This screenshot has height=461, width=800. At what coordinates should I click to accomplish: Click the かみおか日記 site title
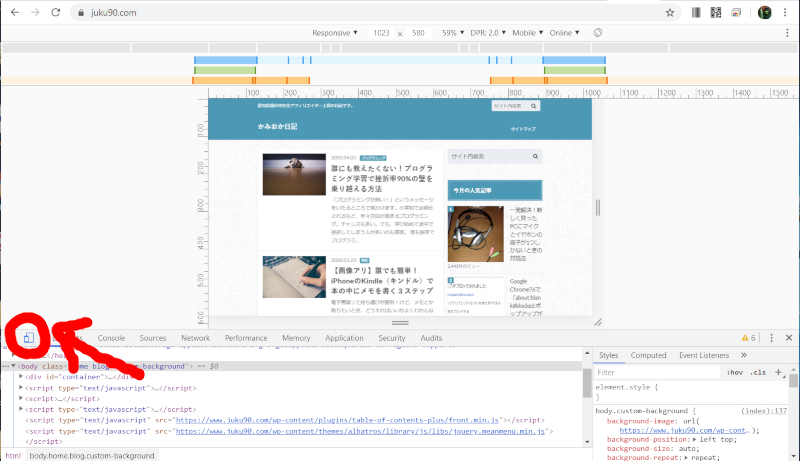(x=277, y=126)
